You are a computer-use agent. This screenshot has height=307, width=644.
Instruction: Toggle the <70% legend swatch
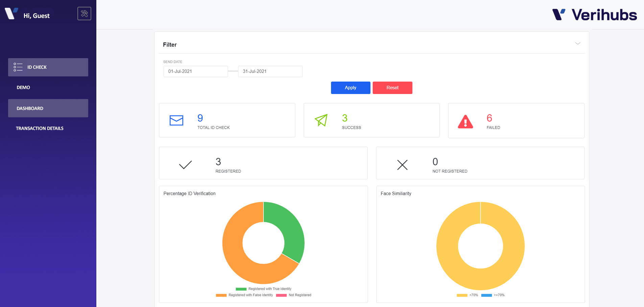click(x=462, y=295)
